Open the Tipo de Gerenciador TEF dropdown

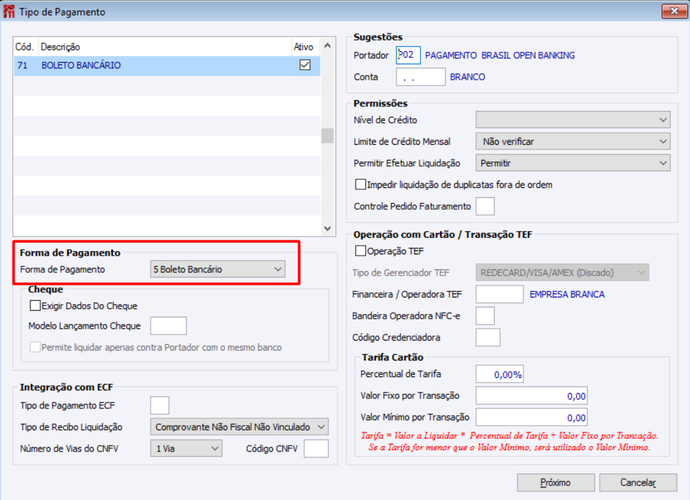pyautogui.click(x=562, y=272)
